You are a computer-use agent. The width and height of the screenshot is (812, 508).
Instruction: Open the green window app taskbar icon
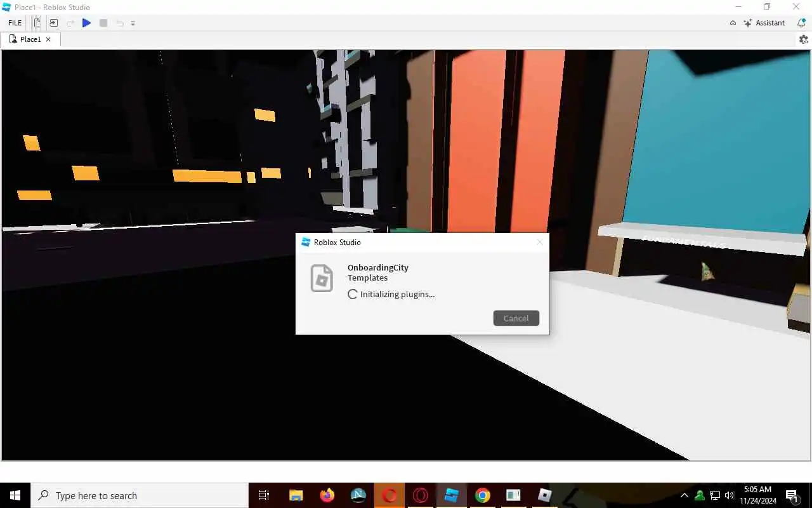tap(513, 495)
